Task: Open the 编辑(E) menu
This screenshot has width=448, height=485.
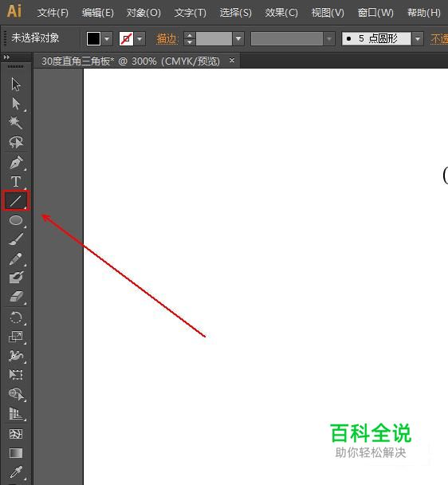Action: [x=98, y=13]
